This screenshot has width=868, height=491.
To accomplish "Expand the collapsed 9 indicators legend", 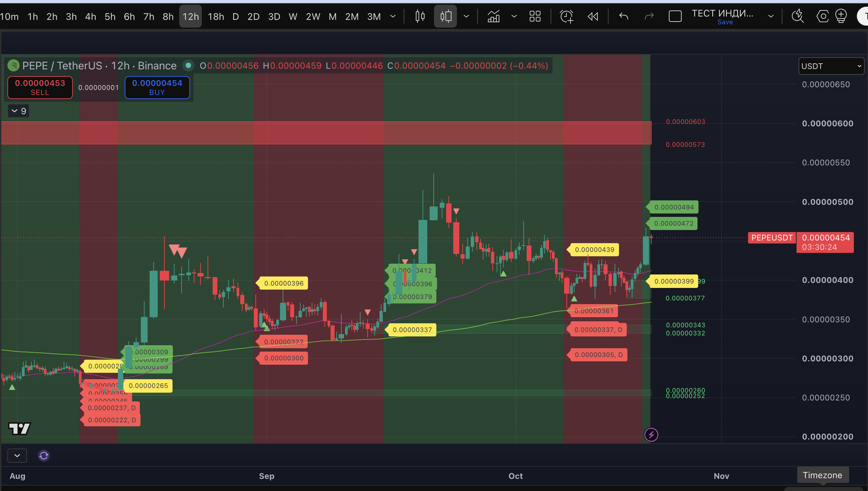I will (19, 111).
